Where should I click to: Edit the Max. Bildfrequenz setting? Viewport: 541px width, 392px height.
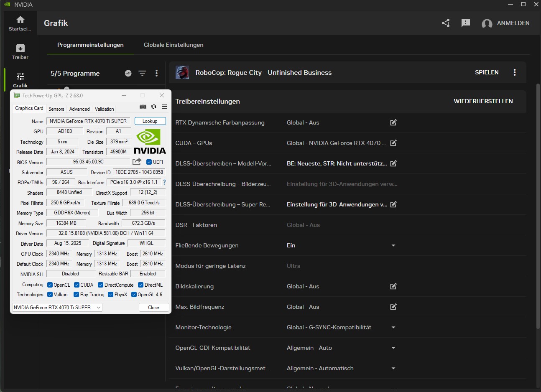point(393,307)
